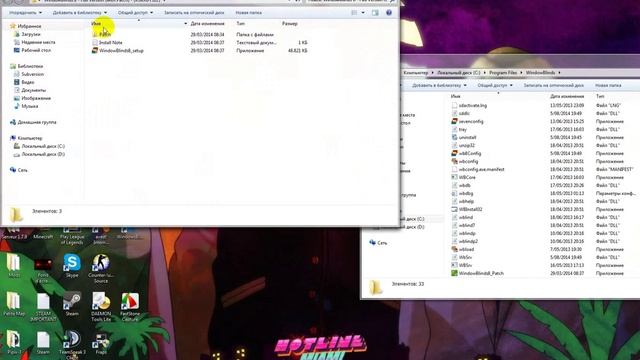Open Сеть in the front window sidebar
Viewport: 640px width, 360px height.
pyautogui.click(x=22, y=170)
